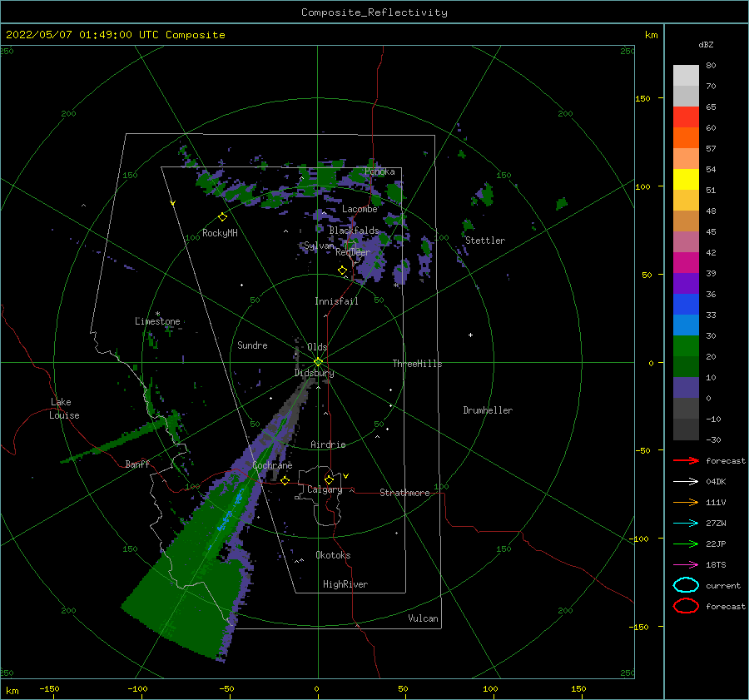The width and height of the screenshot is (749, 700).
Task: Click the ThreeHills label
Action: coord(418,364)
